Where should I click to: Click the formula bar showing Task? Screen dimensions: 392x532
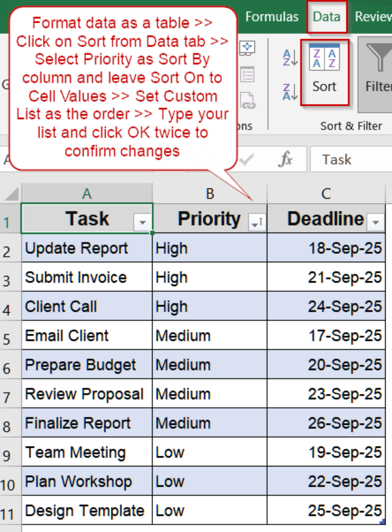[x=350, y=159]
